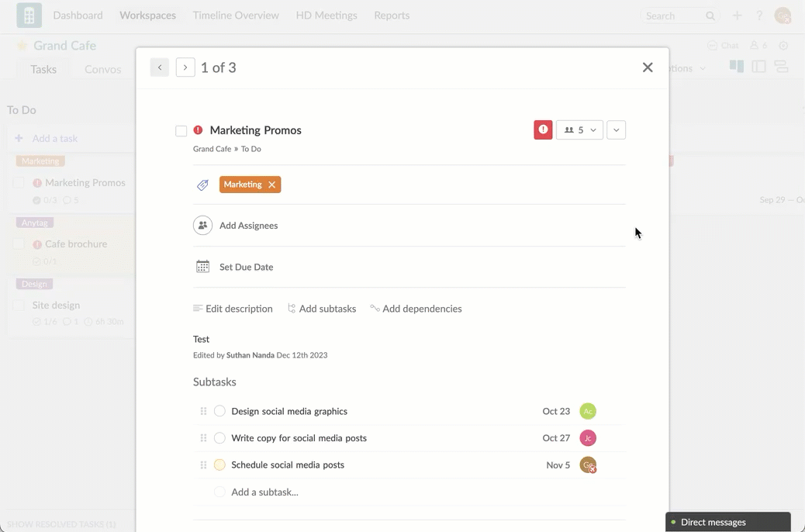805x532 pixels.
Task: Close the task detail panel
Action: click(x=648, y=67)
